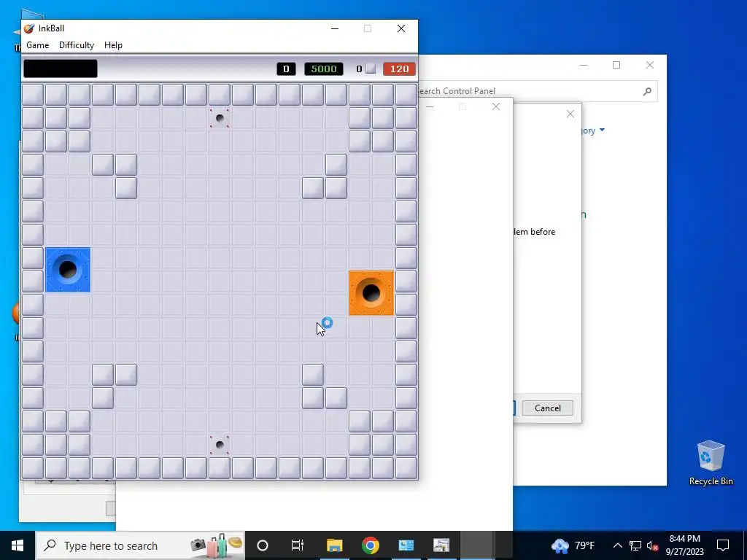
Task: Click the muted volume tray icon
Action: click(x=653, y=545)
